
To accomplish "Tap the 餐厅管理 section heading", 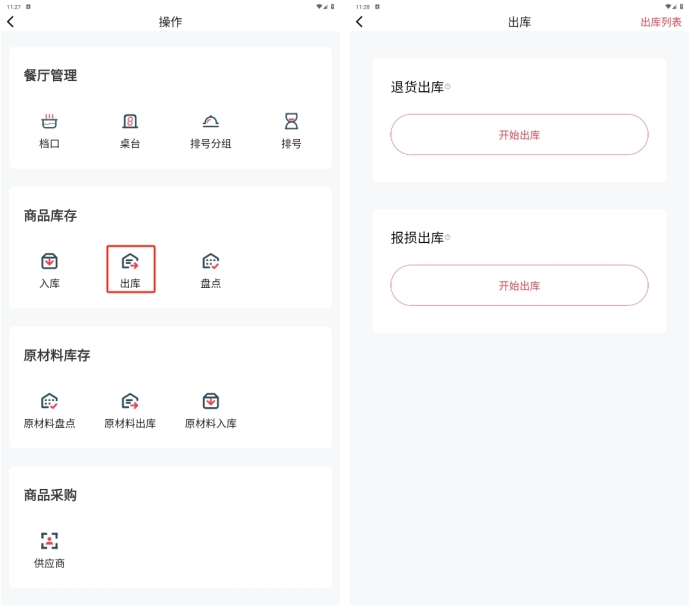I will (50, 76).
